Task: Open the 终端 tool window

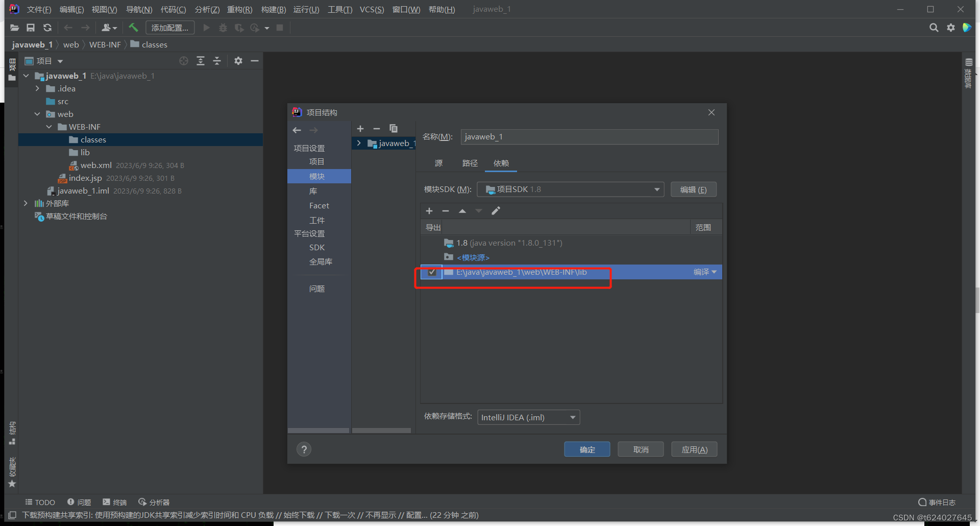Action: (114, 503)
